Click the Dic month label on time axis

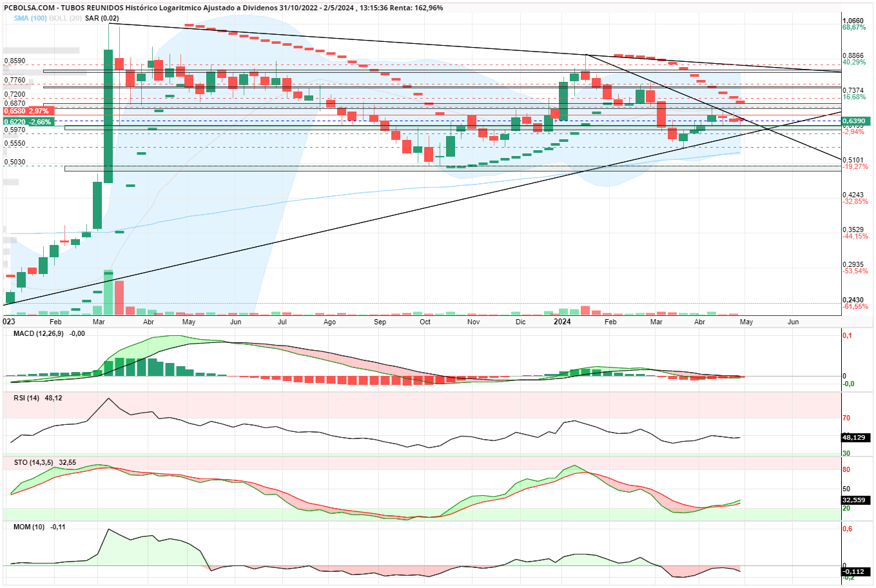pos(520,322)
